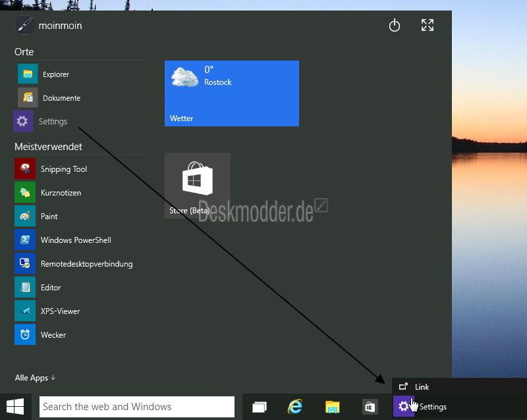
Task: Click the 0° temperature on weather tile
Action: (209, 69)
